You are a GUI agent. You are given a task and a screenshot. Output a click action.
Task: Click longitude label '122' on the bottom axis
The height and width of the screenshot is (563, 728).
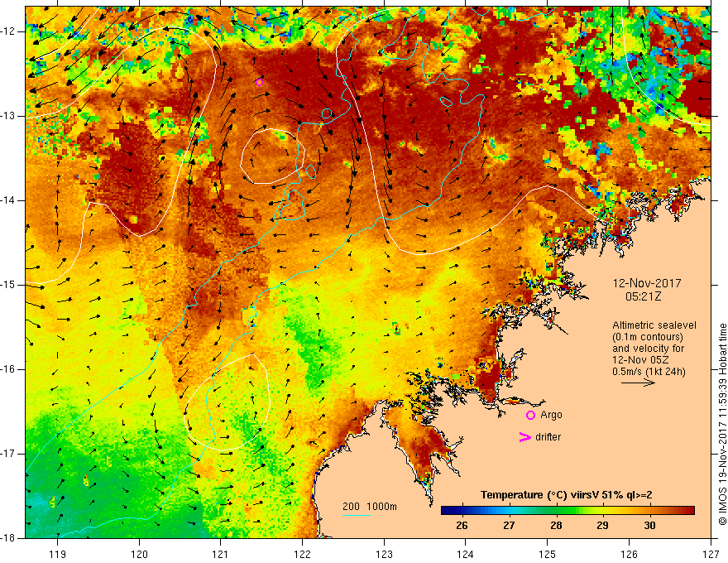[302, 554]
